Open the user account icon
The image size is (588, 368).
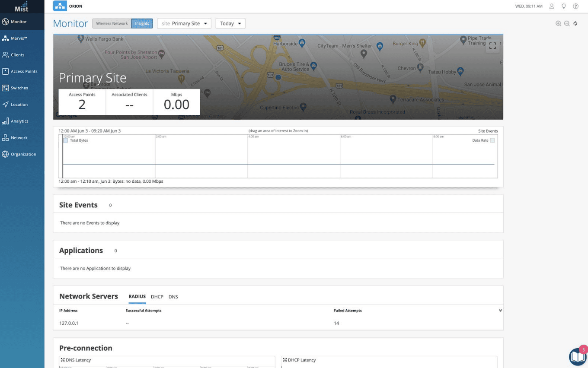[x=552, y=6]
